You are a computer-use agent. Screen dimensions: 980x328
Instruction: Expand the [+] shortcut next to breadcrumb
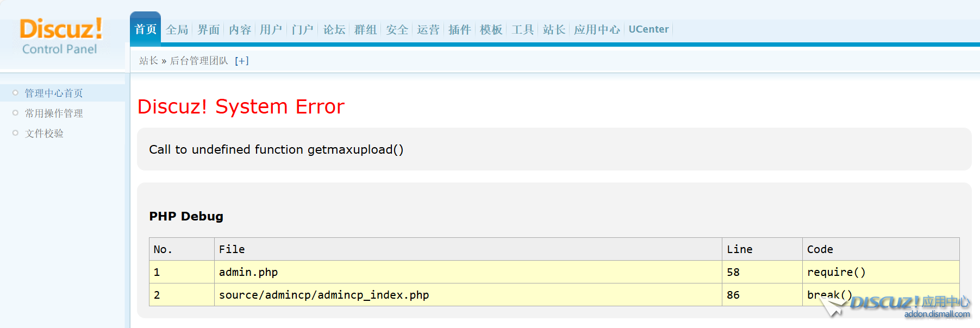tap(242, 61)
